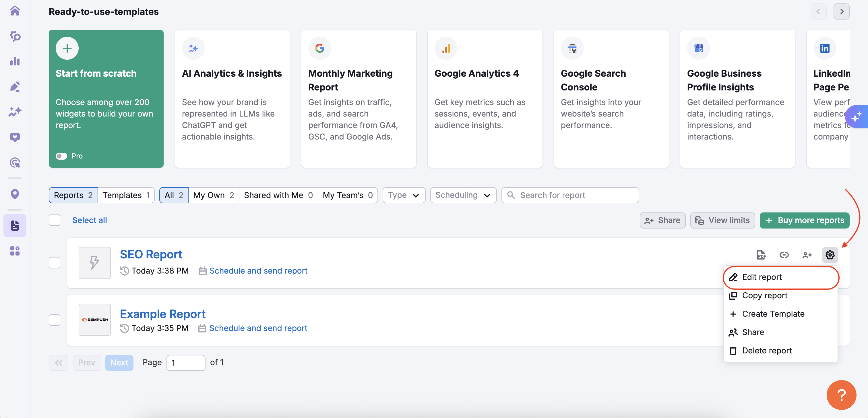Open Schedule and send report for Example Report
The height and width of the screenshot is (418, 868).
pos(258,328)
